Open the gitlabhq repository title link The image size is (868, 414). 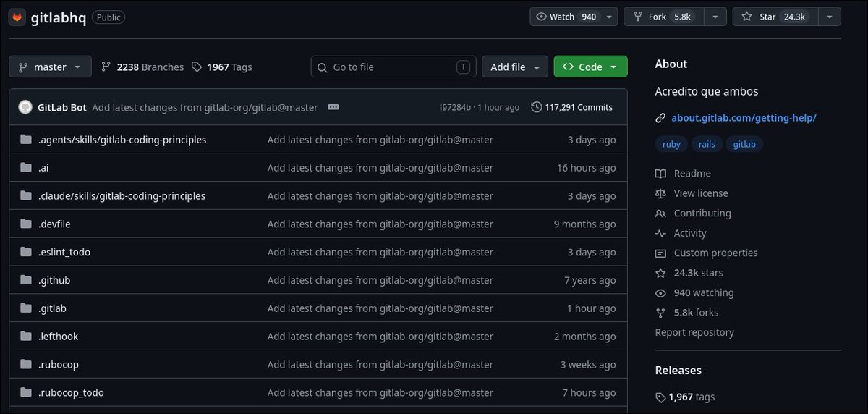(x=59, y=17)
